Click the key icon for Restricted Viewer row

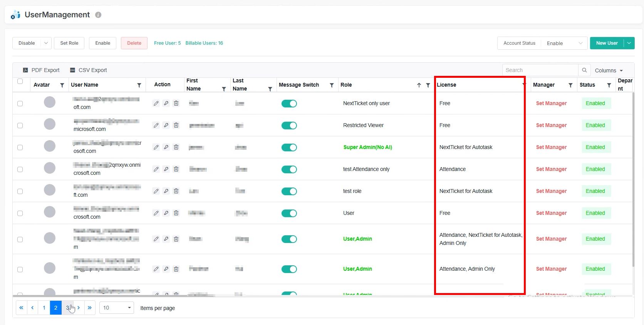coord(166,125)
